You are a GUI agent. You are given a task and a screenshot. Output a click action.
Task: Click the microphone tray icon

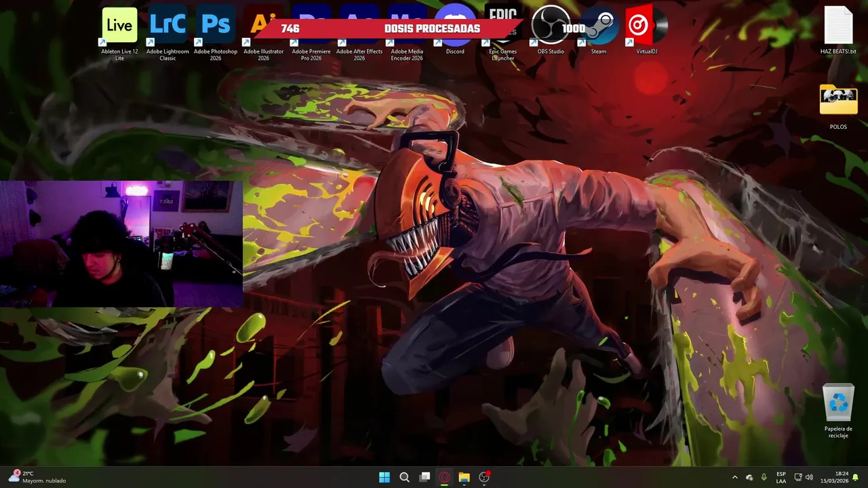764,477
